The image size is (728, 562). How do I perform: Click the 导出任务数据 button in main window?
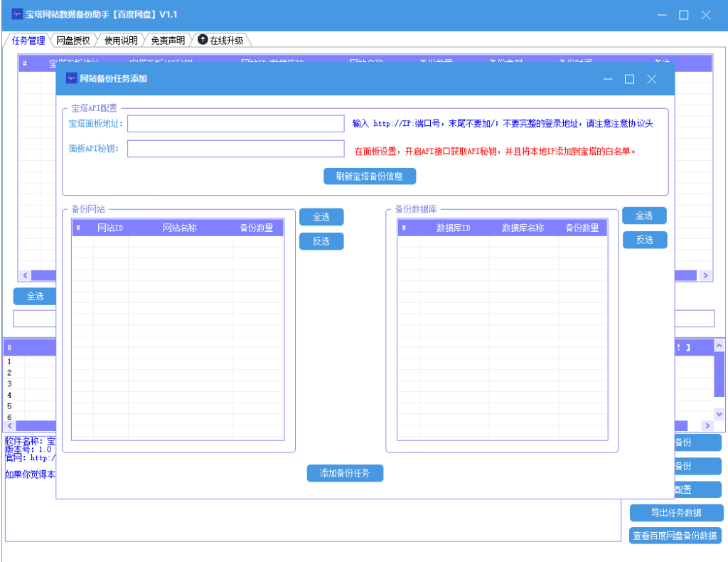[676, 513]
